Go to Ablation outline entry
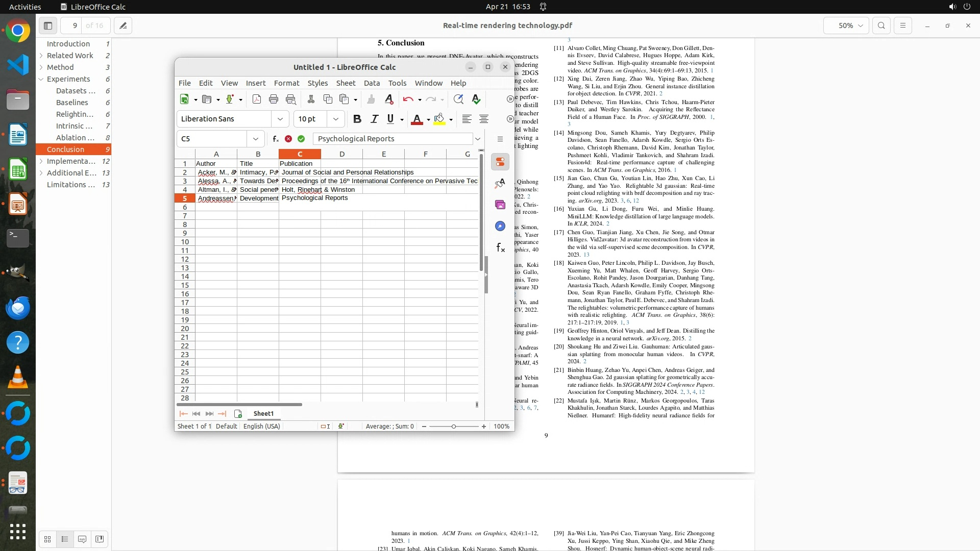Viewport: 980px width, 551px height. point(75,138)
